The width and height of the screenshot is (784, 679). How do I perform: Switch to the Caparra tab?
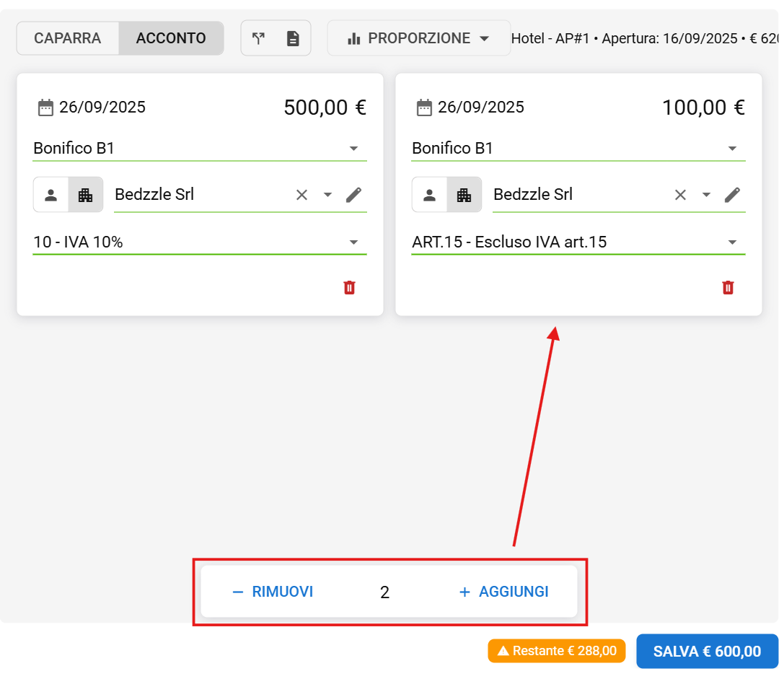coord(67,38)
